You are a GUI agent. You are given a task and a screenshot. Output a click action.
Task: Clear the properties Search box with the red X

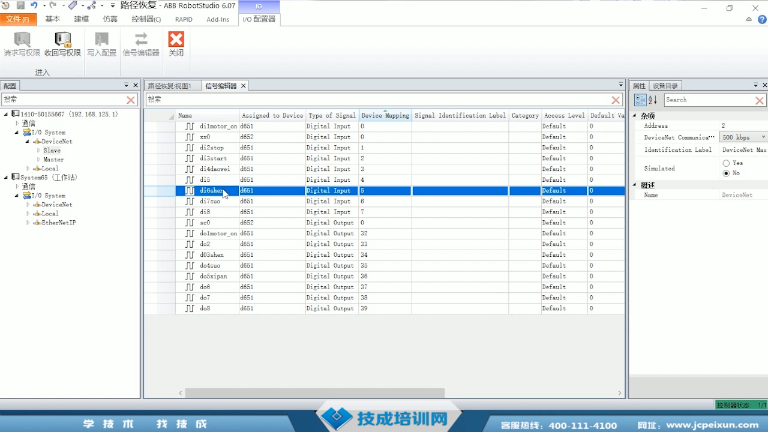pyautogui.click(x=759, y=100)
